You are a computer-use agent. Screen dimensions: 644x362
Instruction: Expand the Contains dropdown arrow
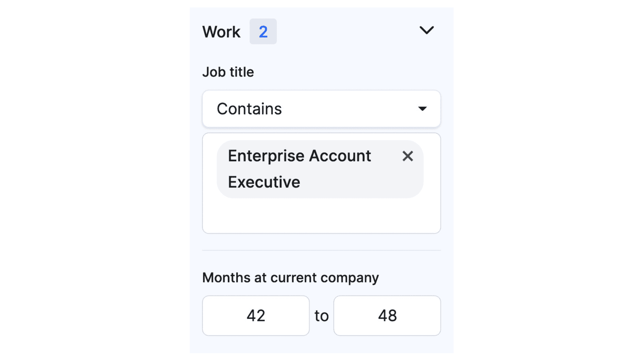click(423, 109)
